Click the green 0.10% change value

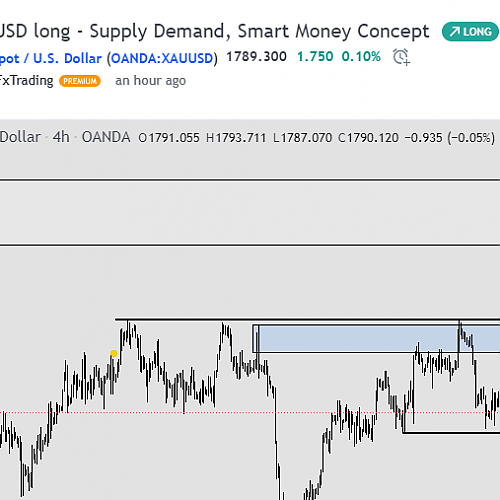tap(361, 57)
